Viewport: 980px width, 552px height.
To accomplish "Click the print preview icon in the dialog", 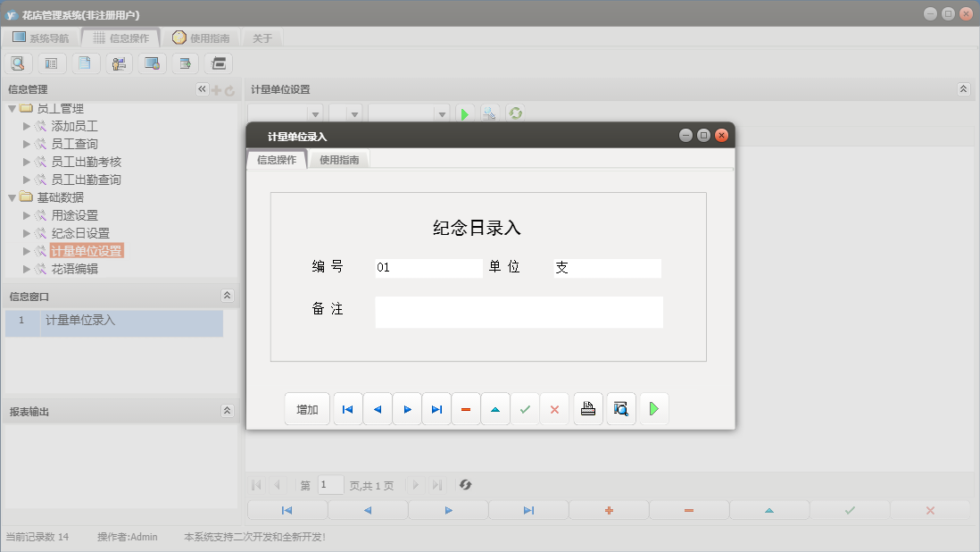I will [x=620, y=408].
